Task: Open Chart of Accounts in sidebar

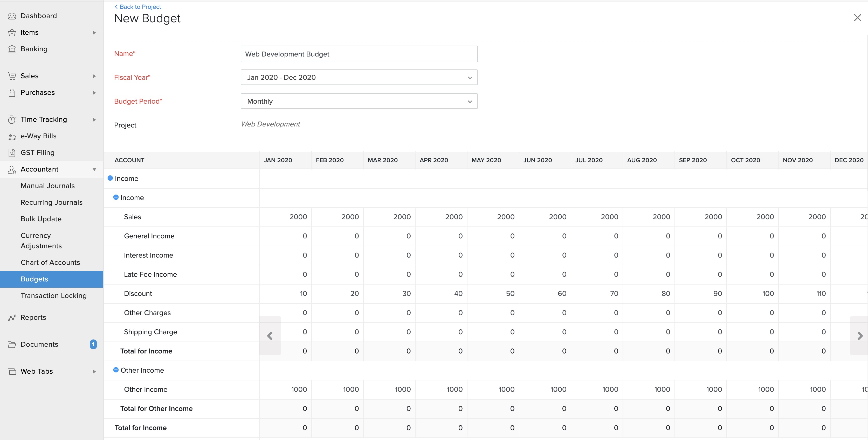Action: (x=50, y=262)
